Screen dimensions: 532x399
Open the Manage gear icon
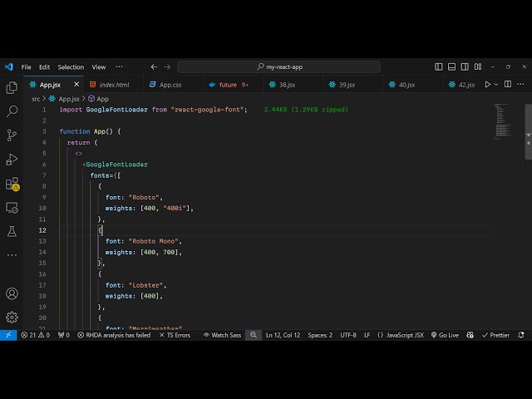coord(12,317)
